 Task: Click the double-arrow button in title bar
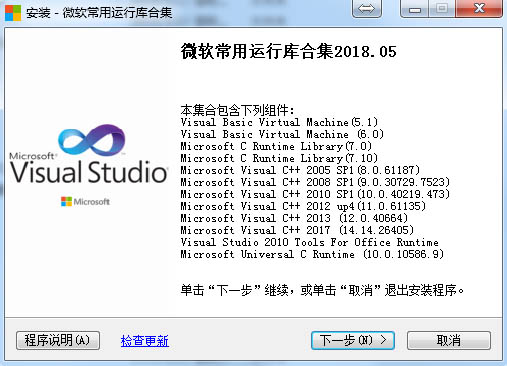point(367,9)
